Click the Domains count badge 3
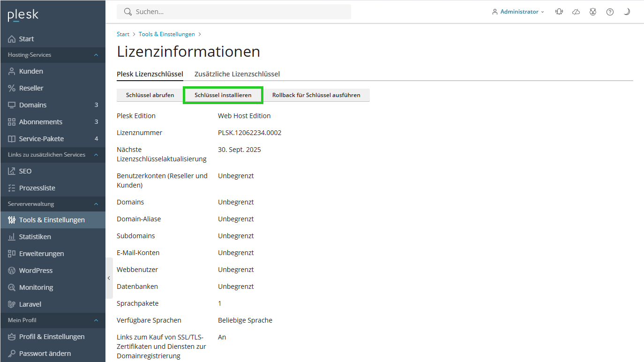This screenshot has height=362, width=644. click(x=97, y=105)
